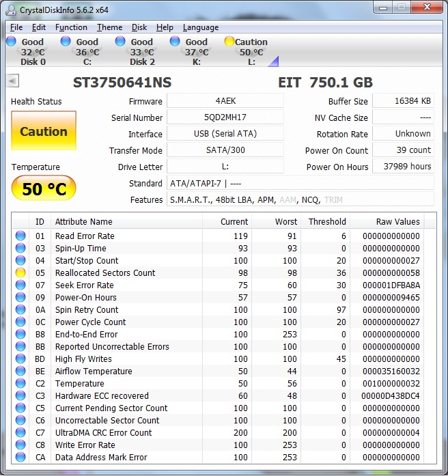The width and height of the screenshot is (448, 476).
Task: Click the Transfer Mode SATA/300 field
Action: pos(225,150)
